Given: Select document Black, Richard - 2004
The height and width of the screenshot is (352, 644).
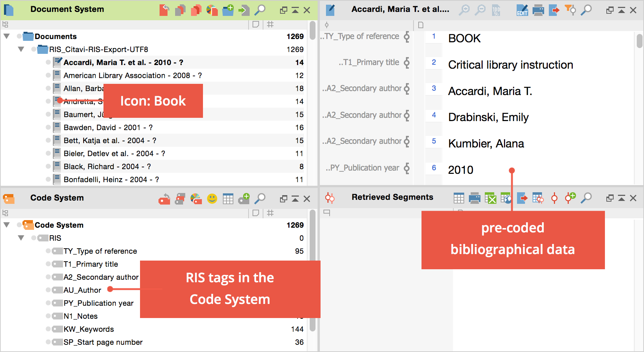Looking at the screenshot, I should point(107,167).
